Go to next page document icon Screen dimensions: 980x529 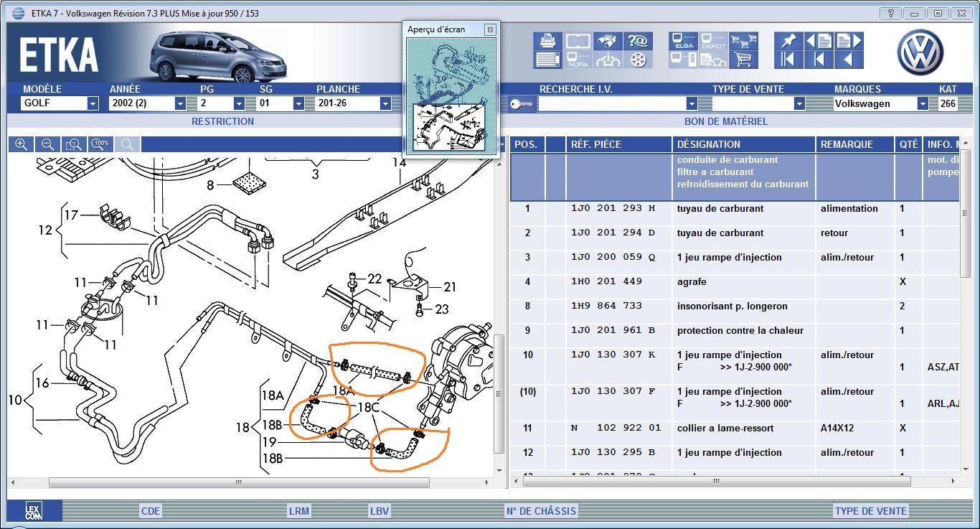pyautogui.click(x=849, y=41)
